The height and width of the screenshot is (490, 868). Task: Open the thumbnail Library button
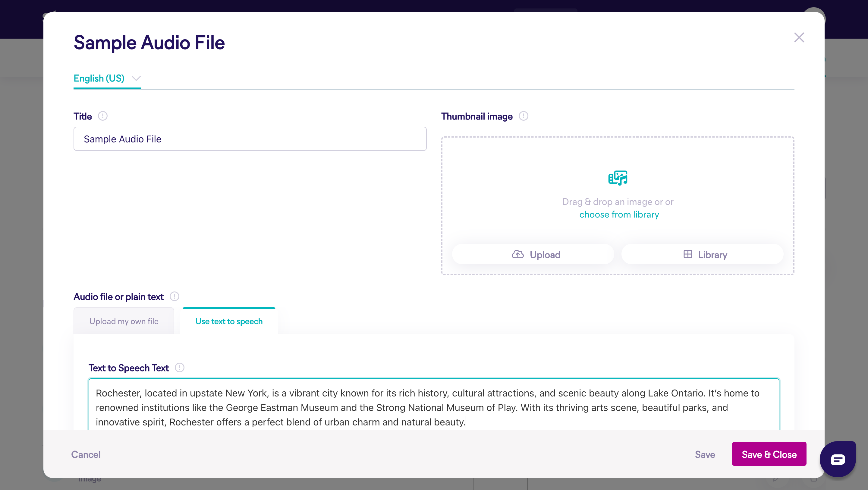point(705,255)
